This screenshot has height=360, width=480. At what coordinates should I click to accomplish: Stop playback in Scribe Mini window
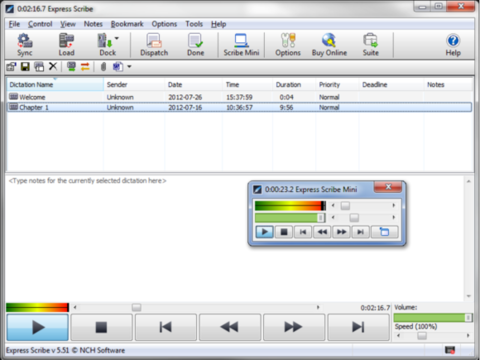click(x=284, y=232)
